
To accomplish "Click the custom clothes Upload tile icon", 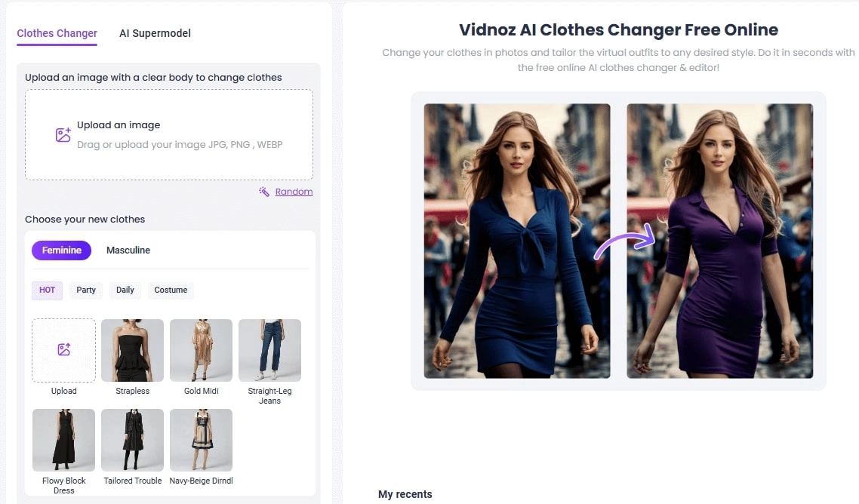I will (x=63, y=349).
